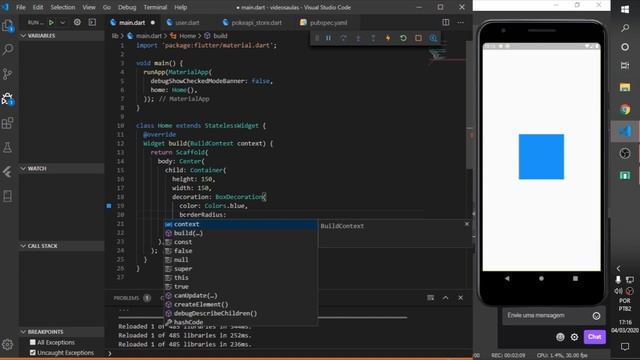Tap the blue square in emulator
This screenshot has width=640, height=360.
click(x=541, y=157)
